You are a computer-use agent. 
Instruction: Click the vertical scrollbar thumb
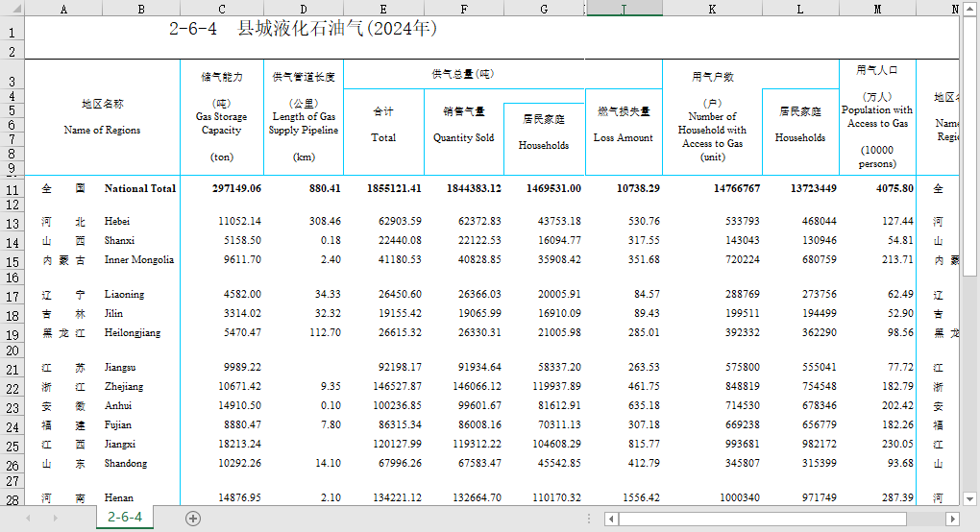[969, 146]
